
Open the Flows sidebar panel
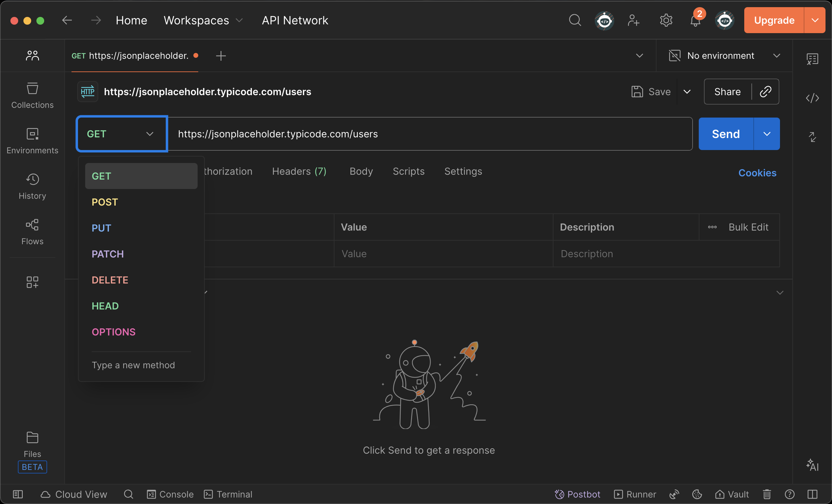tap(32, 232)
